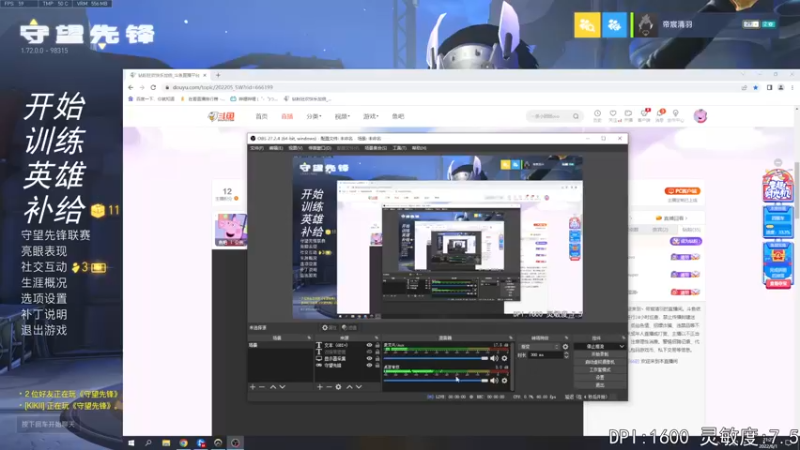This screenshot has height=450, width=800.
Task: Open OBS 工具 menu
Action: point(399,148)
